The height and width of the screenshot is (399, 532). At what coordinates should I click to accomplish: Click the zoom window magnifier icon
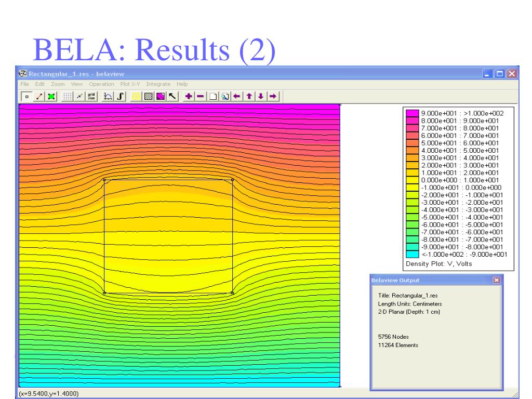225,97
